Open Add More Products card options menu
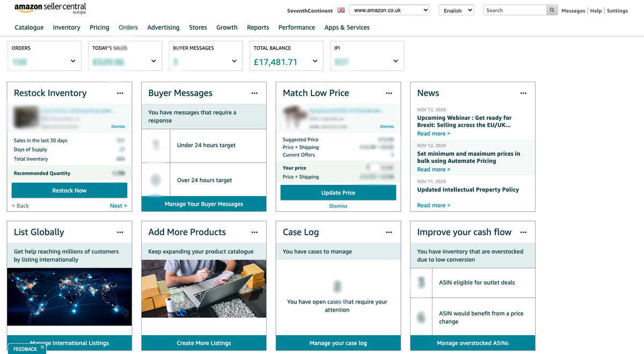This screenshot has height=354, width=644. (254, 232)
